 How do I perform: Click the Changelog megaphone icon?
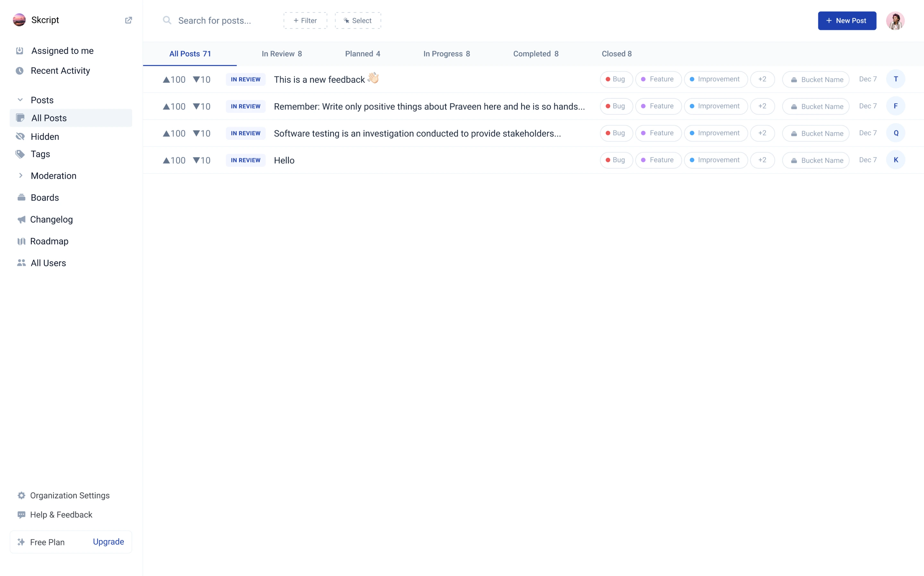coord(21,219)
